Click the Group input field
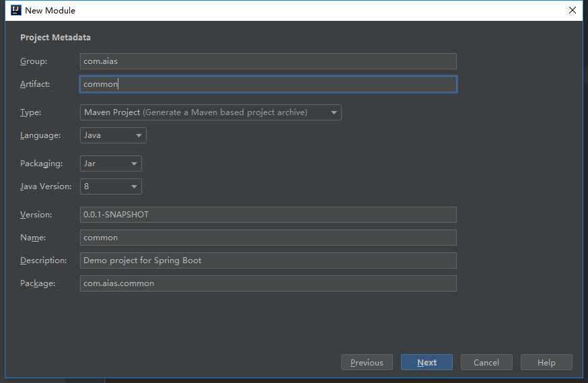588x383 pixels. click(268, 61)
